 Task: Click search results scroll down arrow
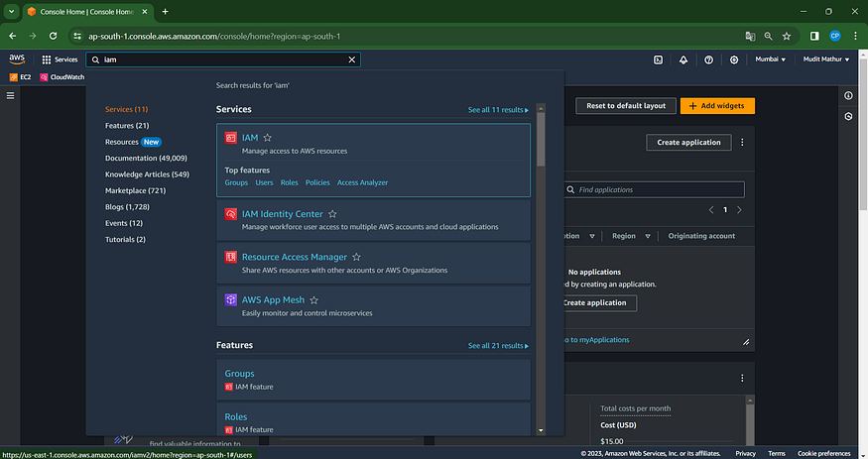point(541,430)
